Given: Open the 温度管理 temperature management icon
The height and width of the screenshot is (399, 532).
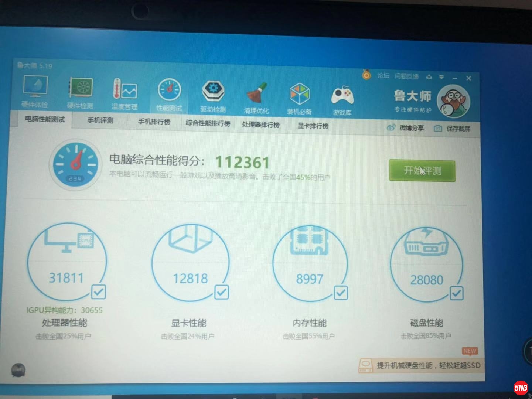Looking at the screenshot, I should 125,94.
